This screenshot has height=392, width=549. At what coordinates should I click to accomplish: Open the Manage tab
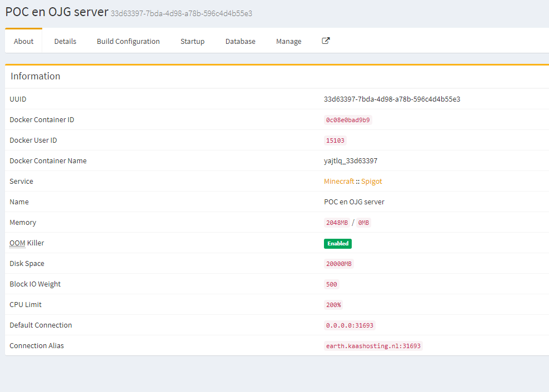(288, 42)
